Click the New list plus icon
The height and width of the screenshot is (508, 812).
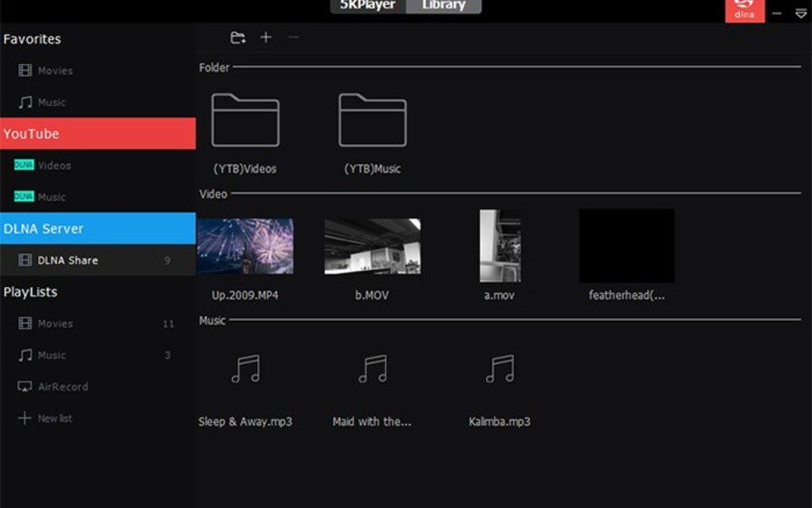tap(25, 418)
